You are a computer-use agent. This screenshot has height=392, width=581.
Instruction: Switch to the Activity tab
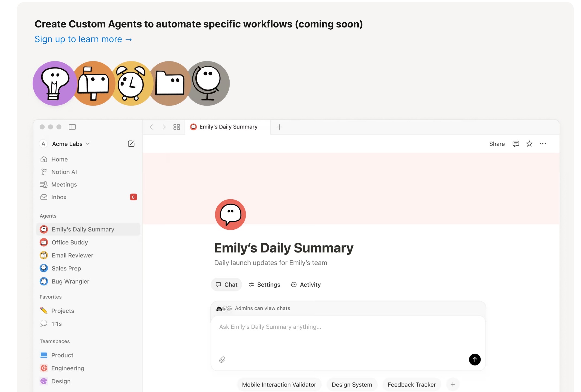click(306, 285)
